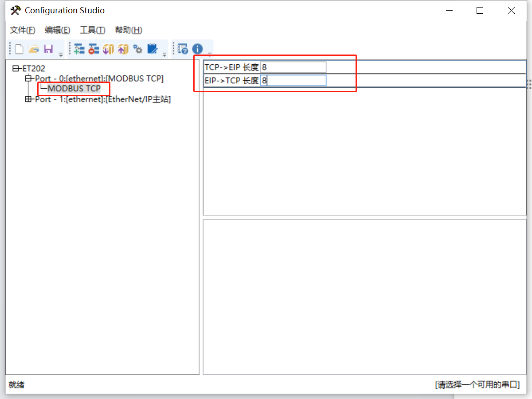Open the 编辑(E) menu

pos(58,30)
